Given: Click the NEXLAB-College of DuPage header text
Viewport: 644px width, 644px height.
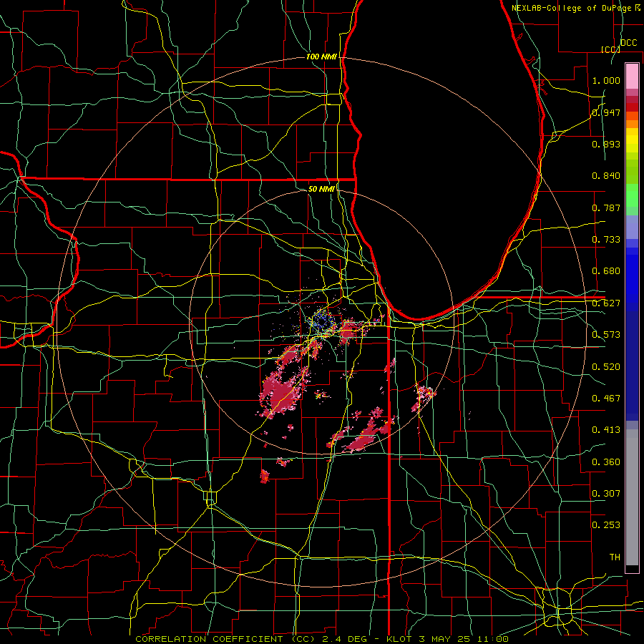Looking at the screenshot, I should click(x=575, y=8).
